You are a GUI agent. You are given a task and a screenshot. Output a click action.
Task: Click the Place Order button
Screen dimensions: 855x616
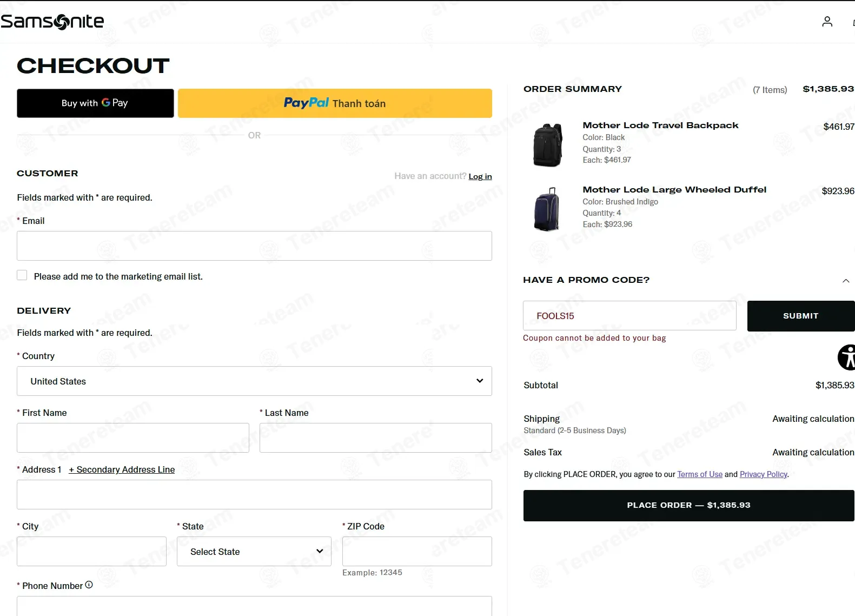pos(688,506)
